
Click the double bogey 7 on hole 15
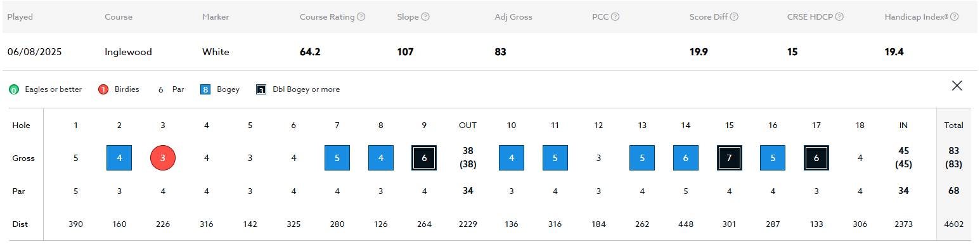point(730,158)
